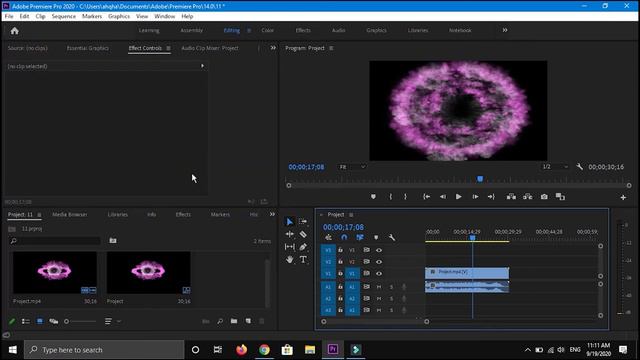Open playback resolution 1/2 dropdown
Image resolution: width=640 pixels, height=360 pixels.
click(555, 167)
